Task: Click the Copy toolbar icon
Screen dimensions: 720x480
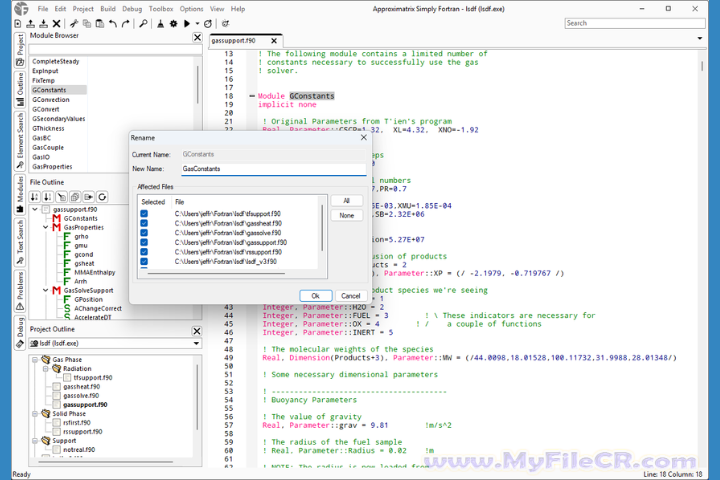Action: coord(86,23)
